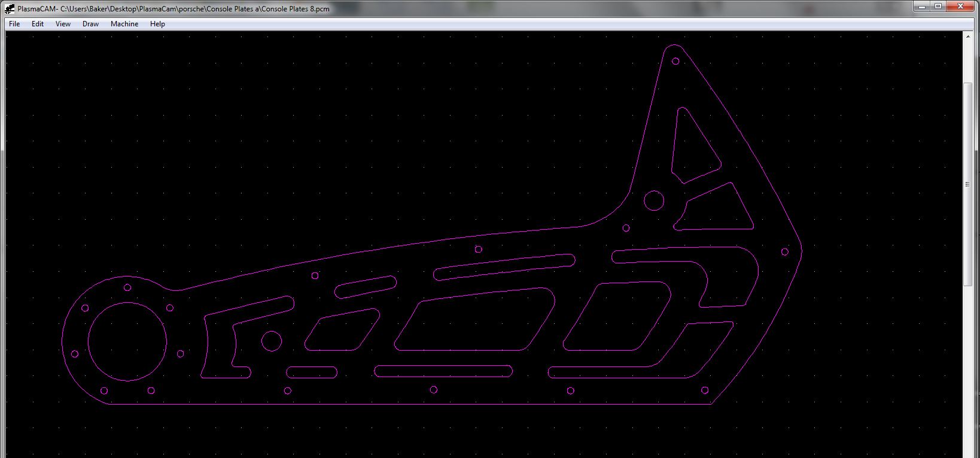Screen dimensions: 980x458
Task: Click the vertical scrollbar thumb
Action: click(967, 184)
